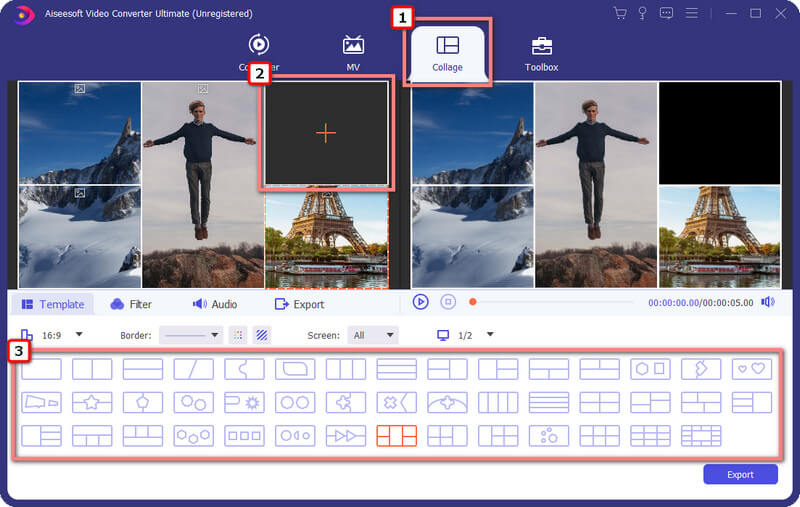
Task: Open the Border line style dropdown
Action: (191, 335)
